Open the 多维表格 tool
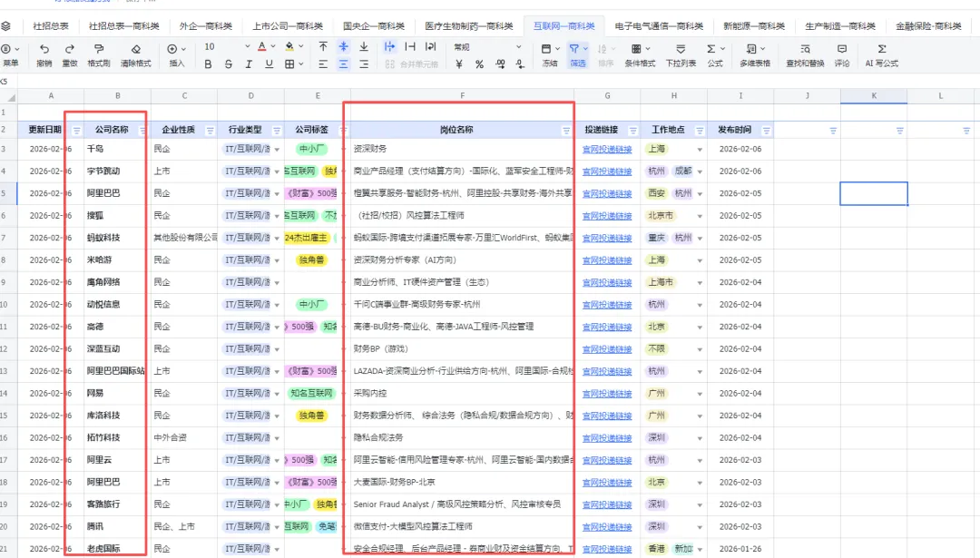Viewport: 980px width, 558px height. (755, 55)
